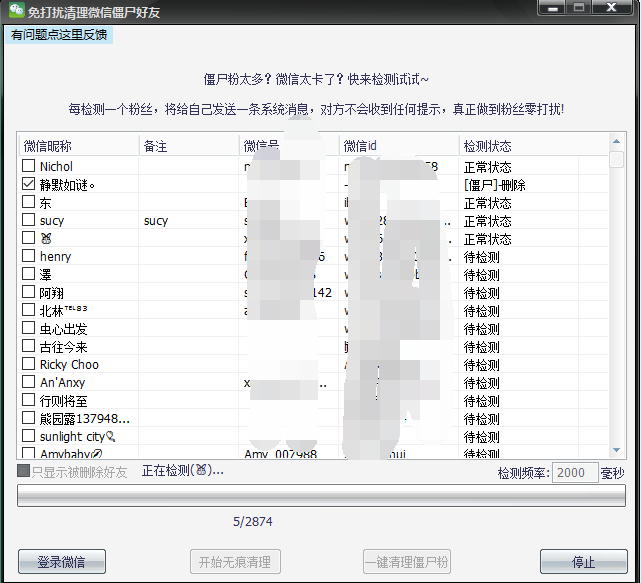Image resolution: width=641 pixels, height=583 pixels.
Task: Select the checkbox for sucy
Action: tap(28, 220)
